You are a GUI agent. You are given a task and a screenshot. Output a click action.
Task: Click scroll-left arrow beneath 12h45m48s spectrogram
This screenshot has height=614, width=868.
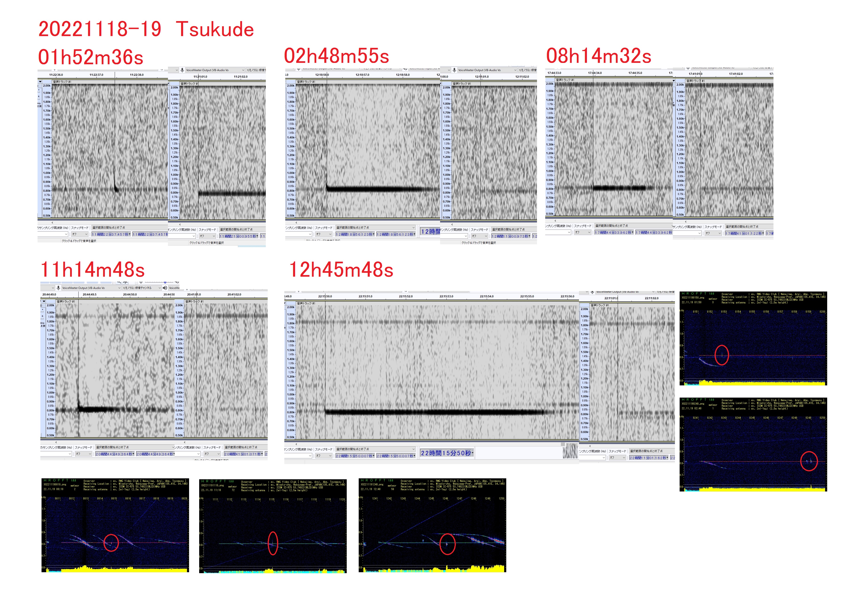coord(296,444)
